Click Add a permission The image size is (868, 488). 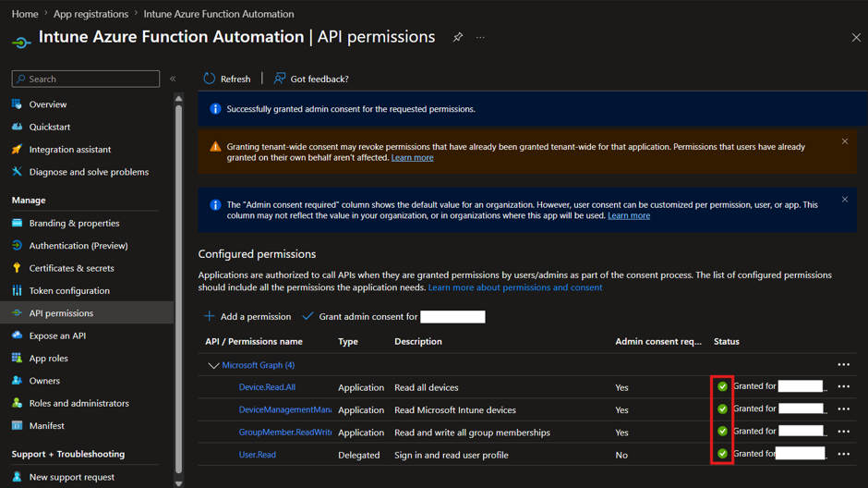[247, 316]
